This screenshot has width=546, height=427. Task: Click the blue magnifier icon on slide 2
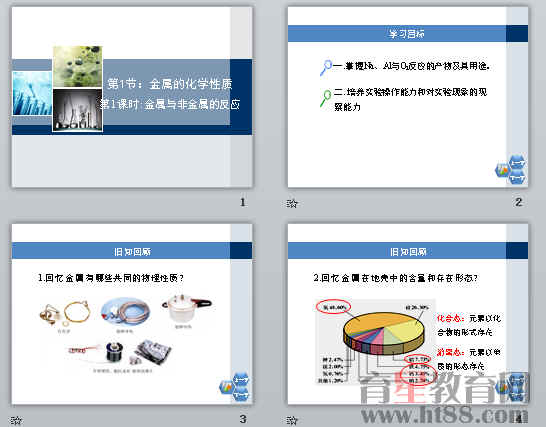326,68
